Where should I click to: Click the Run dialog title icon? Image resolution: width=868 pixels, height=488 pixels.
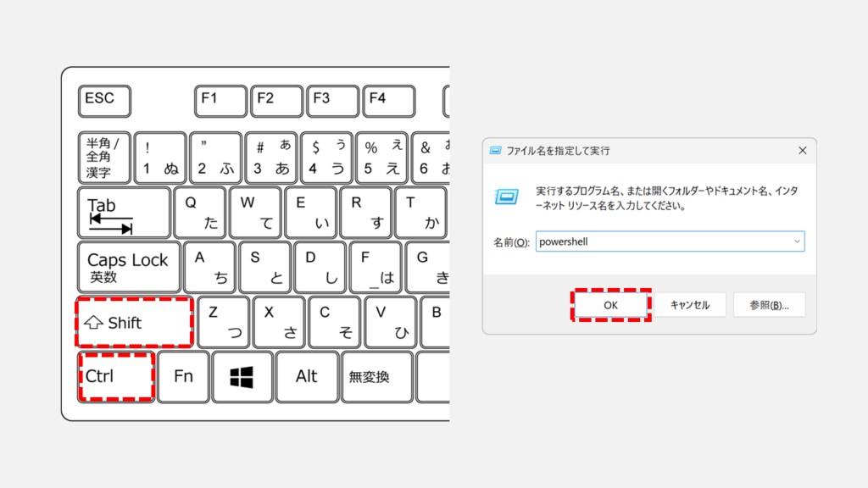point(495,151)
